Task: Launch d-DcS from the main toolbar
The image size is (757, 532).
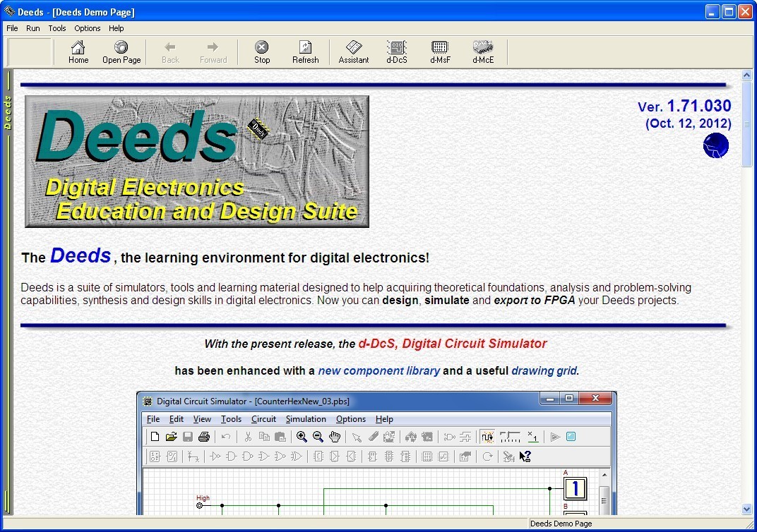Action: 396,52
